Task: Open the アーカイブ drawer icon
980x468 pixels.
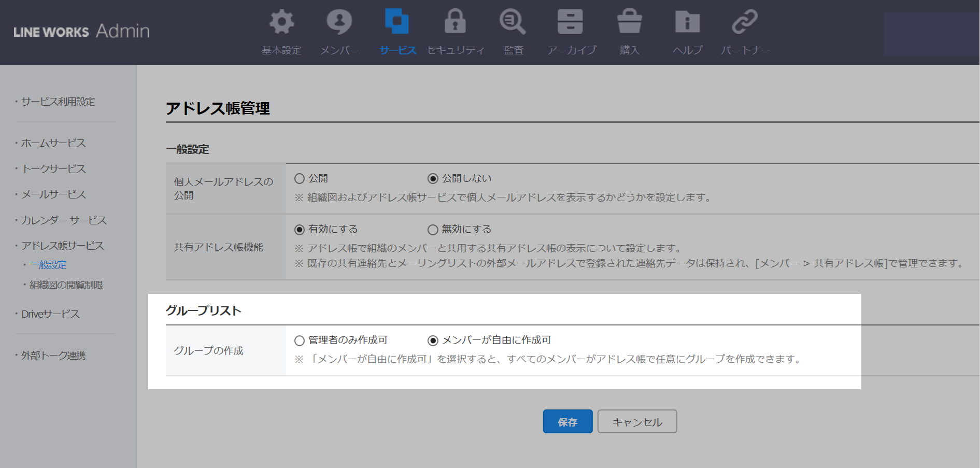Action: pyautogui.click(x=571, y=22)
